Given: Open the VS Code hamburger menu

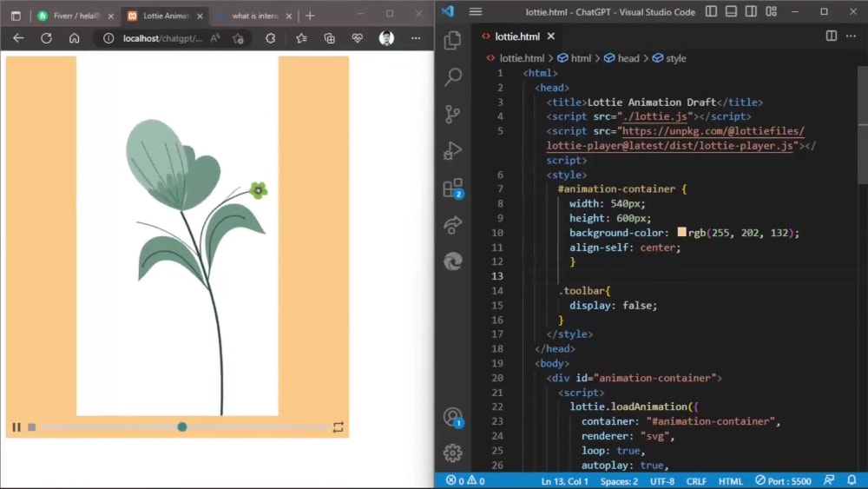Looking at the screenshot, I should point(476,11).
